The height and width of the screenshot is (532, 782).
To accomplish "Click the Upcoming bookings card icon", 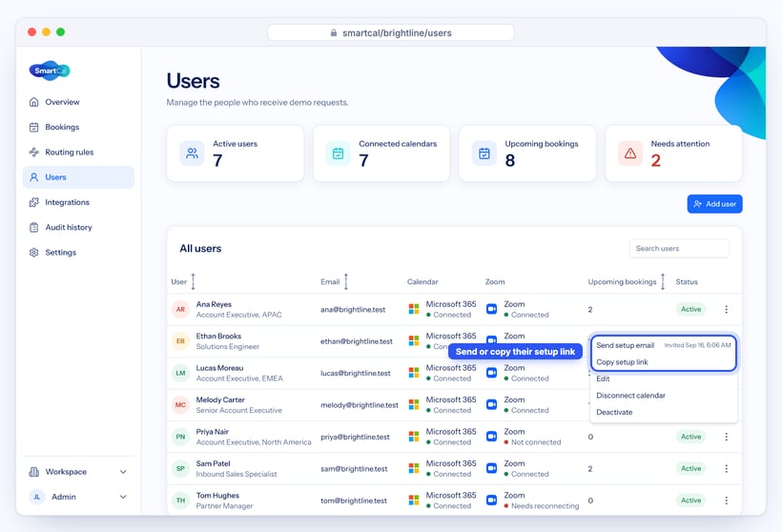I will 484,153.
